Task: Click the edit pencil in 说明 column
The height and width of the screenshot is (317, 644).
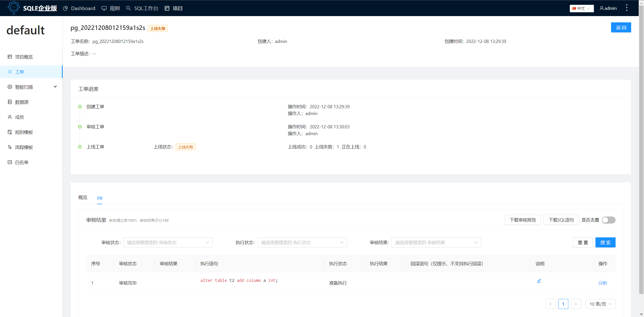Action: coord(539,281)
